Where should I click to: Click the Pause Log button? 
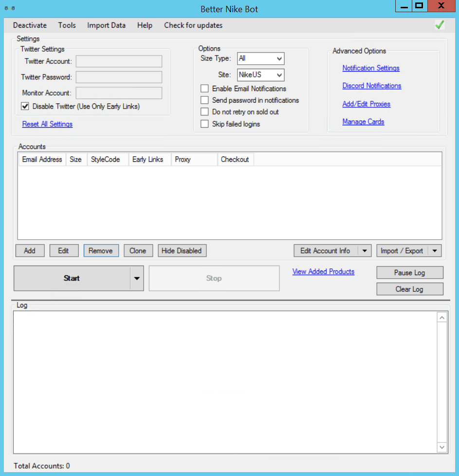(x=410, y=273)
